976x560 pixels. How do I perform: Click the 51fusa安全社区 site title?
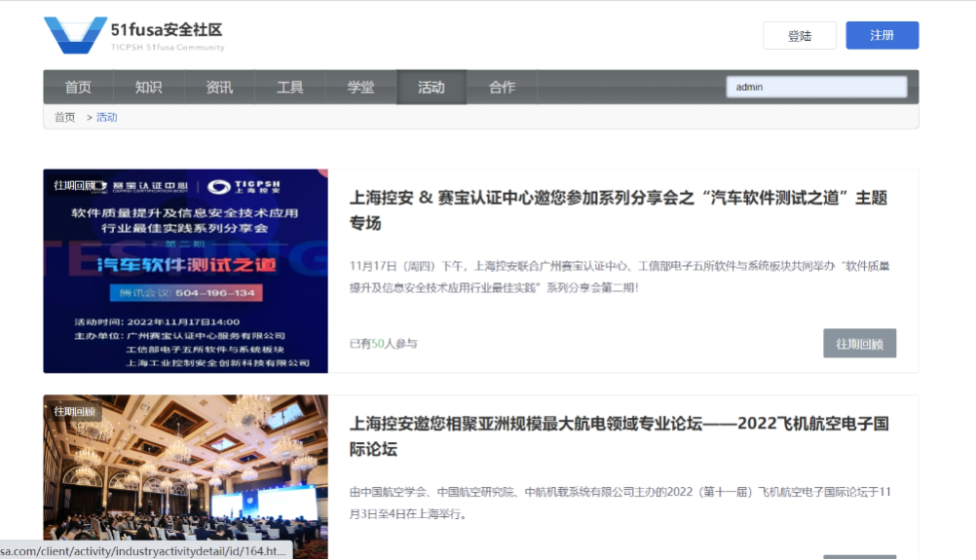click(x=167, y=29)
